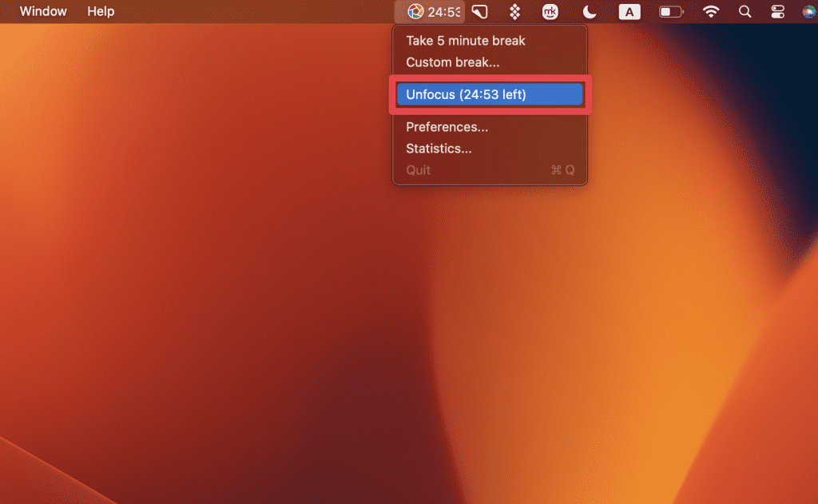818x504 pixels.
Task: Open Spotlight search magnifier icon
Action: click(x=745, y=11)
